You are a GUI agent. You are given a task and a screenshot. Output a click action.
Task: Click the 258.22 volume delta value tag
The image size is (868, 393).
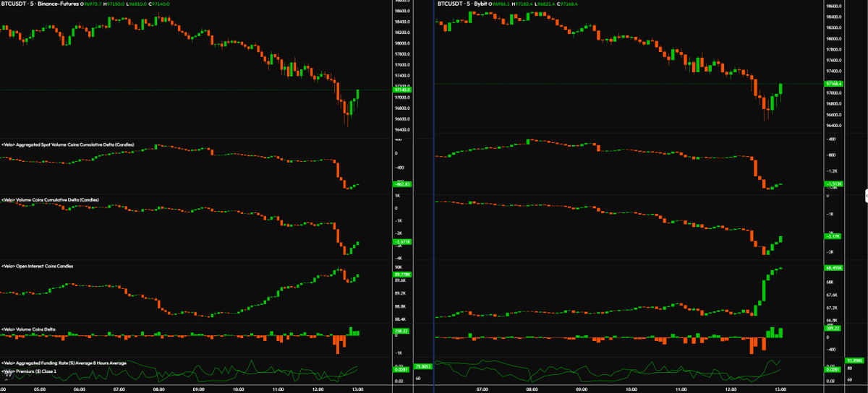point(401,331)
